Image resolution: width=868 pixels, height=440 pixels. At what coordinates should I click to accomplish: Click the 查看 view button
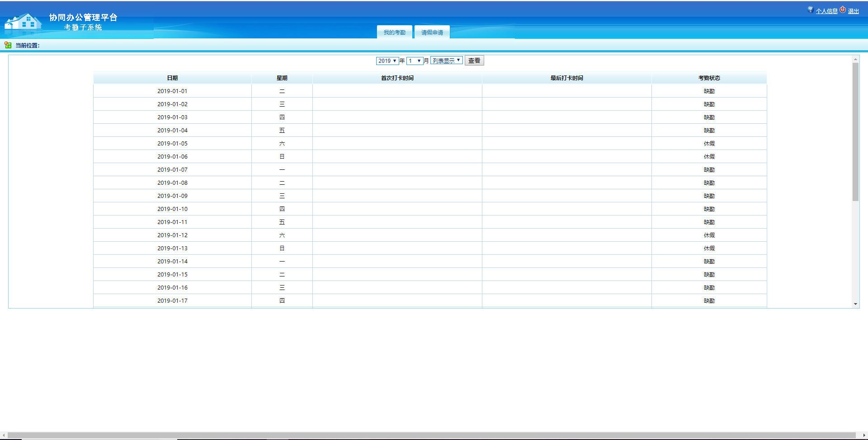tap(474, 61)
